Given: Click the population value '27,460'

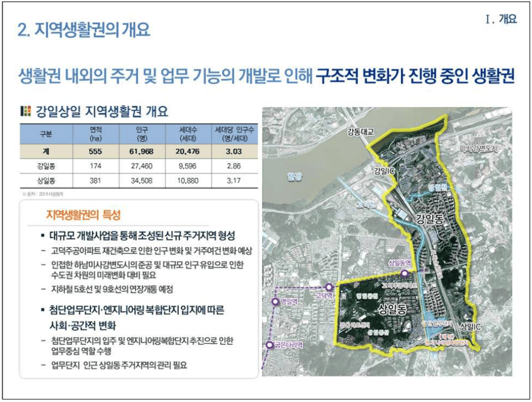Looking at the screenshot, I should coord(142,166).
